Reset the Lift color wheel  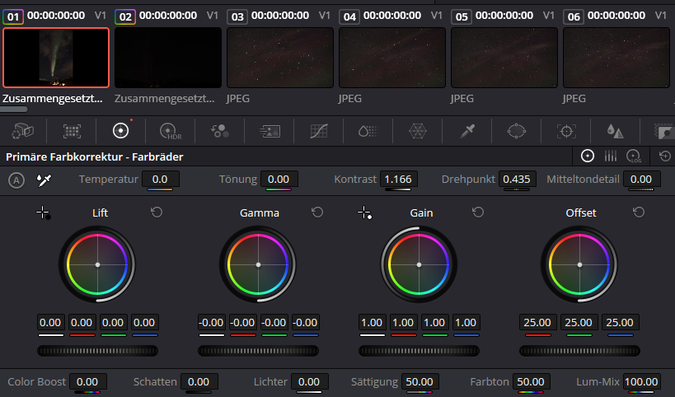(x=157, y=212)
